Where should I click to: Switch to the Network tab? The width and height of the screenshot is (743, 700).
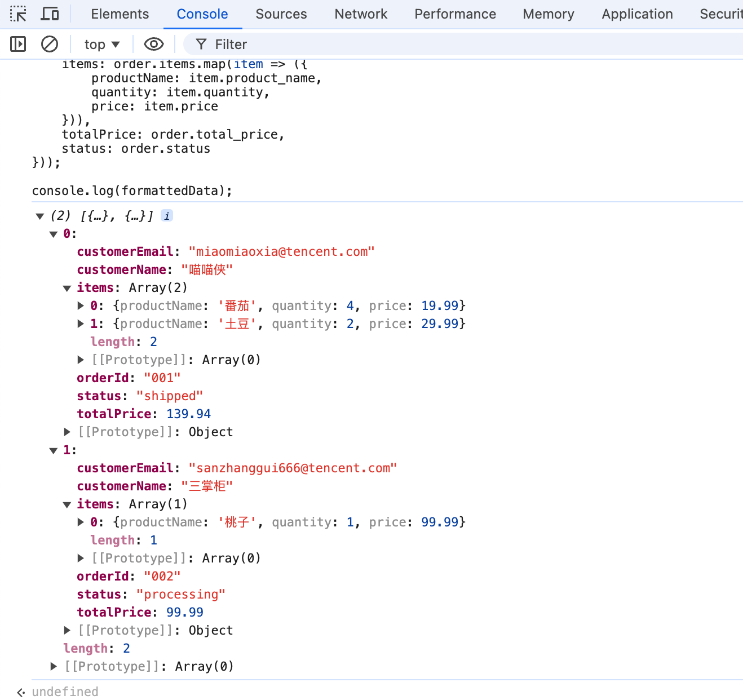click(361, 14)
